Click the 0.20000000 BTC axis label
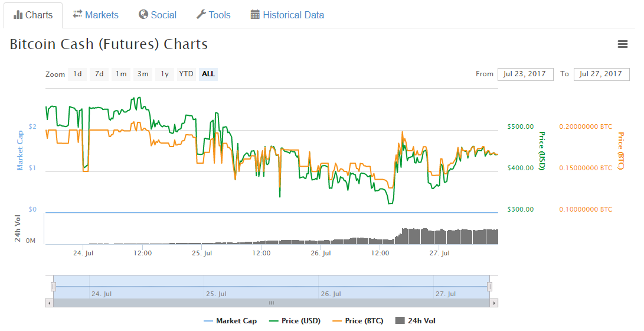Image resolution: width=644 pixels, height=331 pixels. pyautogui.click(x=586, y=126)
